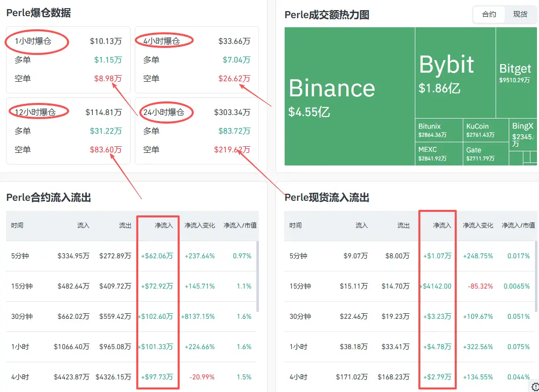Click the 4小时爆仓 label
Image resolution: width=539 pixels, height=392 pixels.
(x=161, y=41)
